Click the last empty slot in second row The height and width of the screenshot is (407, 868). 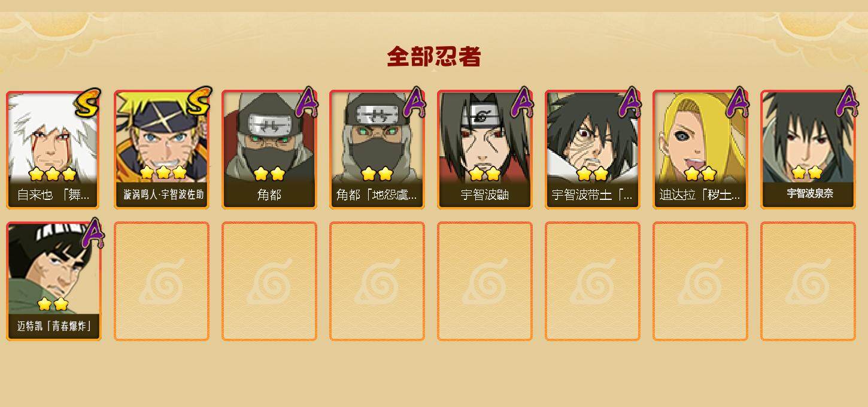808,281
